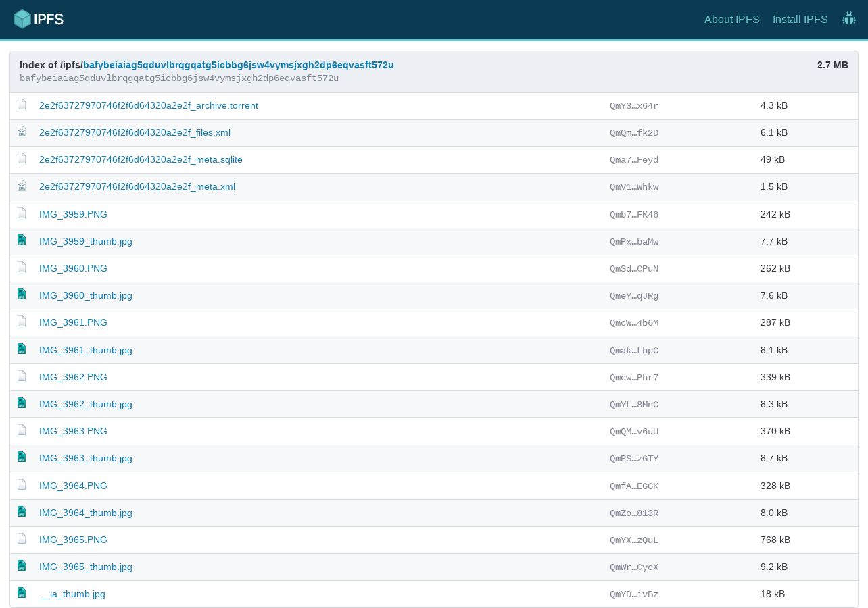
Task: Click XML icon beside _files.xml
Action: tap(22, 132)
